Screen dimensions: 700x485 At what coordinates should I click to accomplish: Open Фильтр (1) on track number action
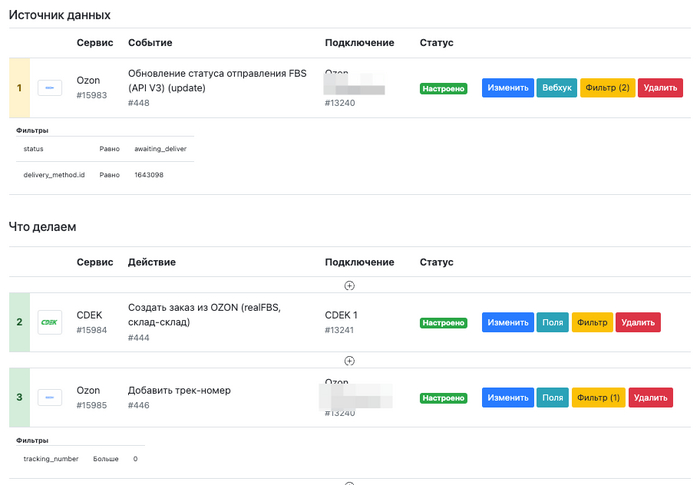(x=599, y=397)
